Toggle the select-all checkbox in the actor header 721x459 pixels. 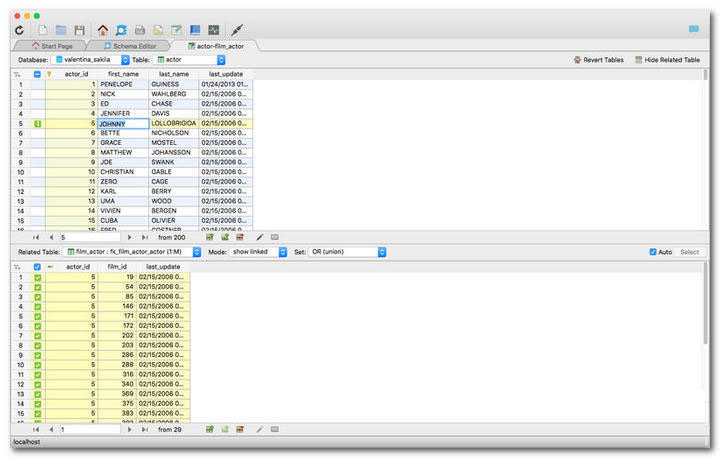pos(37,74)
